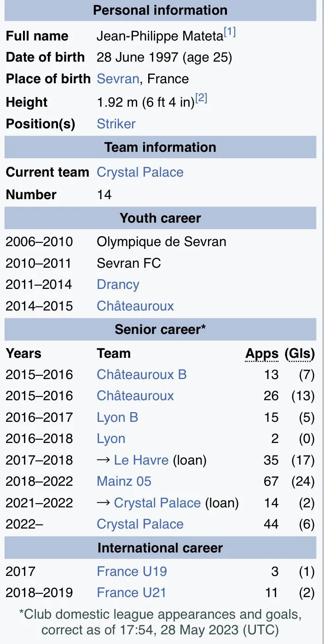324x644 pixels.
Task: Visit the France U19 team link
Action: [132, 571]
